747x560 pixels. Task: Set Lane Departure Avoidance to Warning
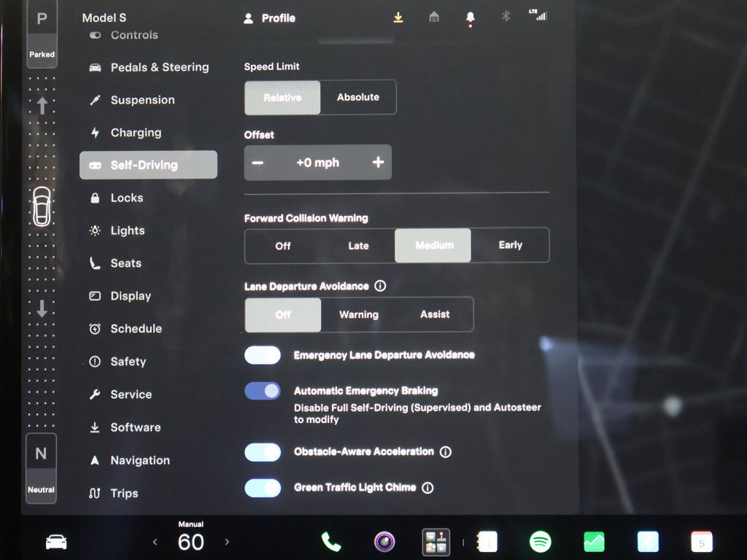(359, 314)
